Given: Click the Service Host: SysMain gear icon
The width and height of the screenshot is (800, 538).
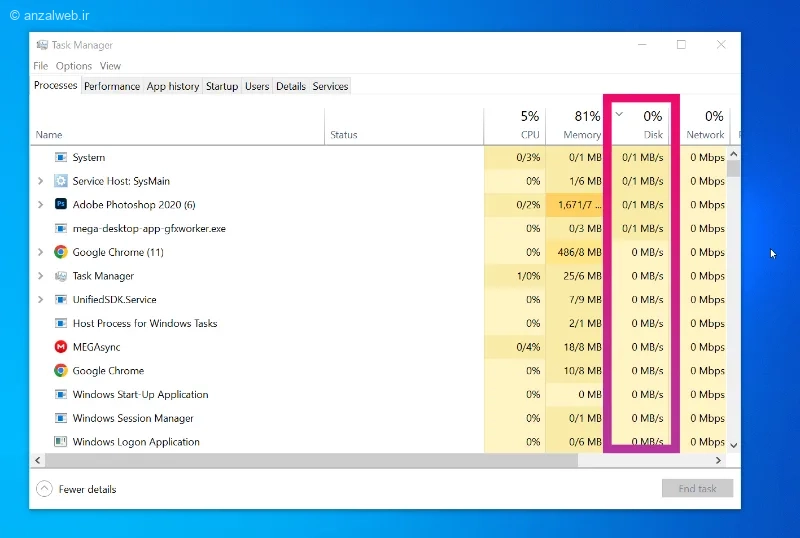Looking at the screenshot, I should tap(61, 181).
